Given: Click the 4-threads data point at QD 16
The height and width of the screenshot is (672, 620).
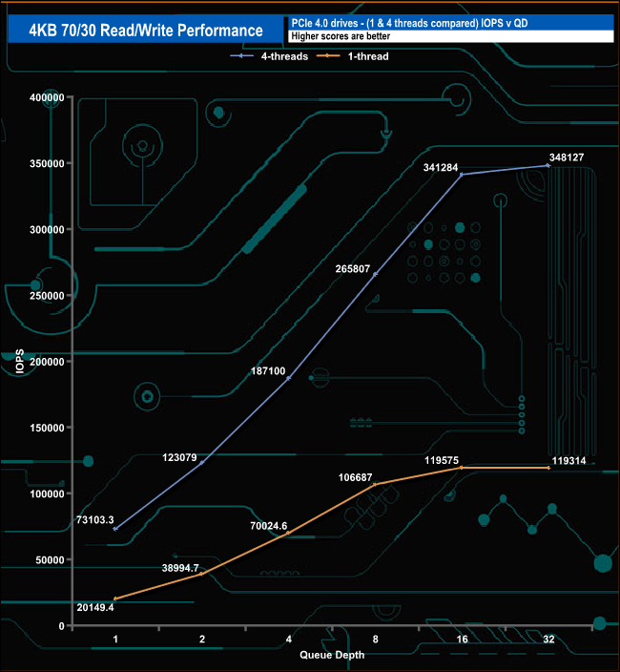Looking at the screenshot, I should point(461,175).
